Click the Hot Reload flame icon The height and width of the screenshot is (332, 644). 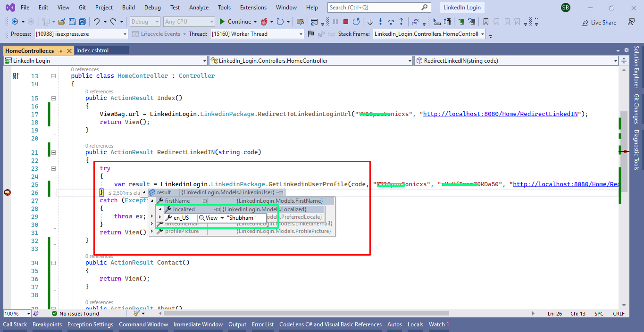click(264, 22)
